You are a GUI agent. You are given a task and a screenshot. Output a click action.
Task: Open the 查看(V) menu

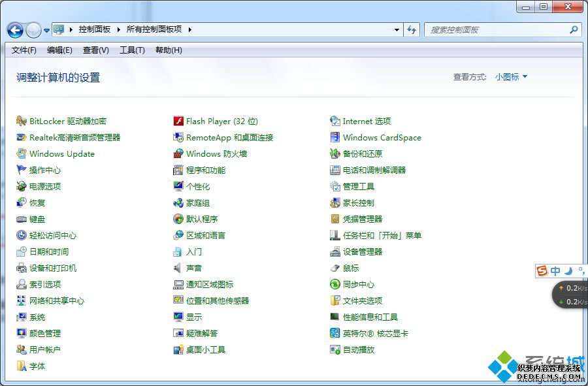96,50
